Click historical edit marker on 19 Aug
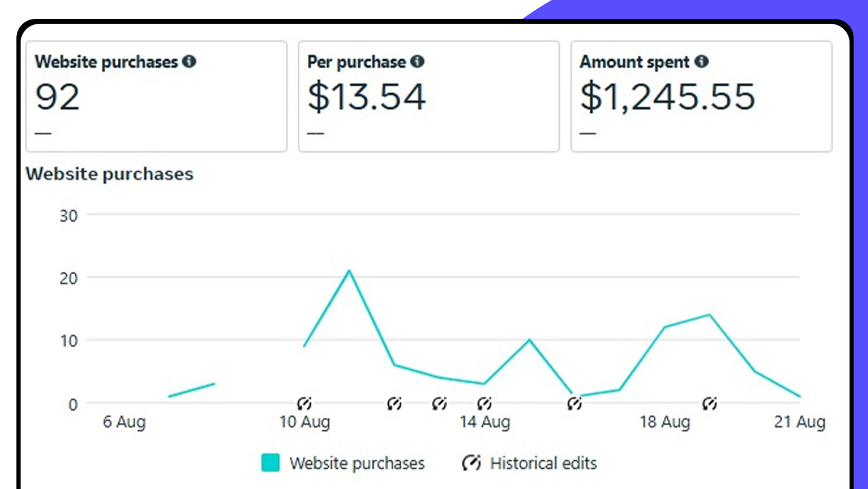The width and height of the screenshot is (868, 489). [710, 403]
